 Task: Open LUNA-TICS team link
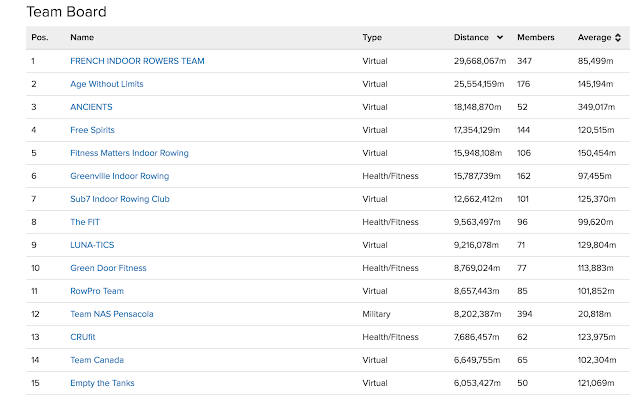point(92,245)
